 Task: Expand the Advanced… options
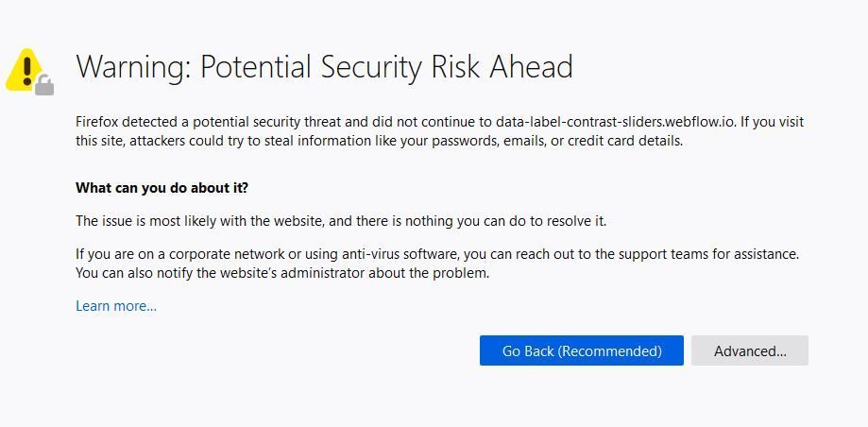coord(749,350)
